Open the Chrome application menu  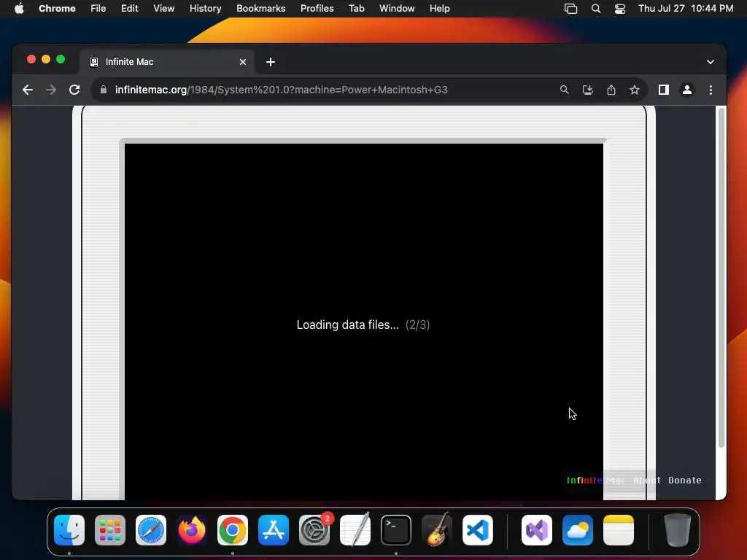[57, 9]
